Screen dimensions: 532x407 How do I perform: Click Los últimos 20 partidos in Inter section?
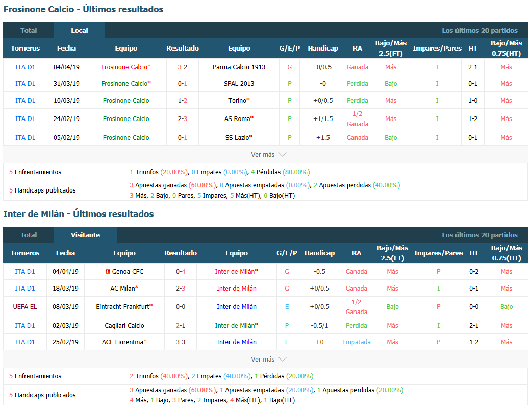coord(479,235)
